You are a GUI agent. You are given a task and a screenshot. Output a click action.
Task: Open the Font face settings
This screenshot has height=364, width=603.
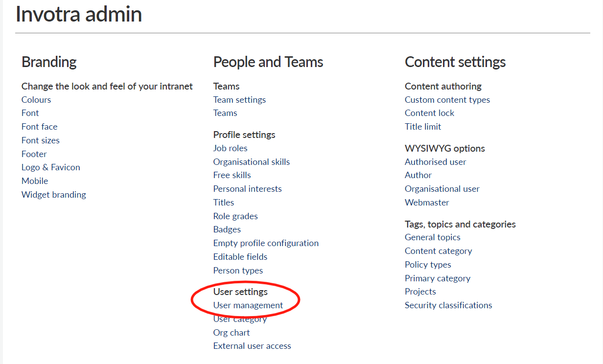pos(39,126)
